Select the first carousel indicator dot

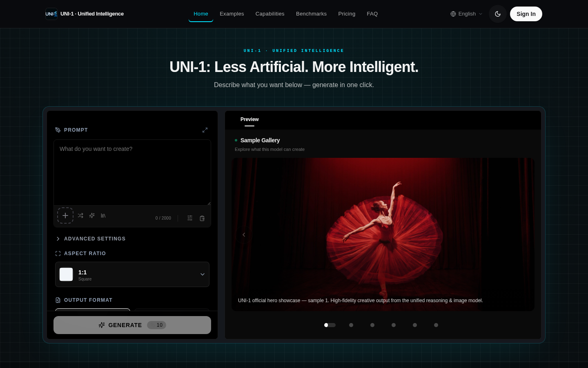(330, 325)
